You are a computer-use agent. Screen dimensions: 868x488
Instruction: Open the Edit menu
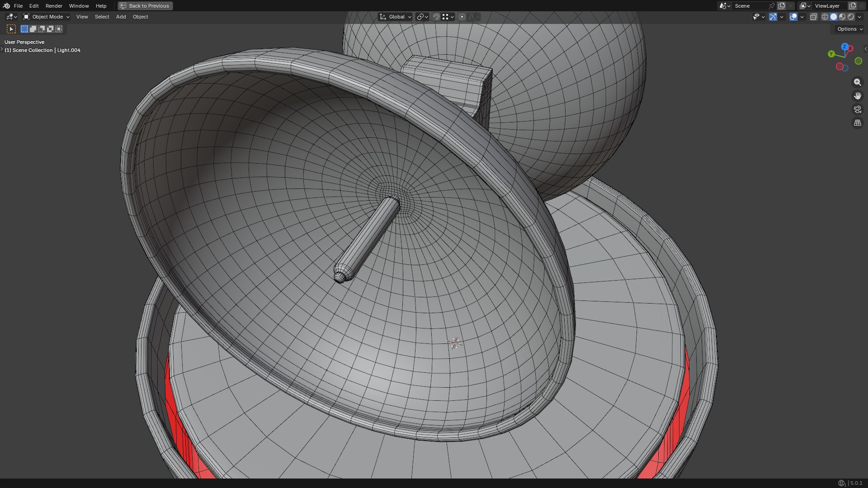tap(34, 6)
